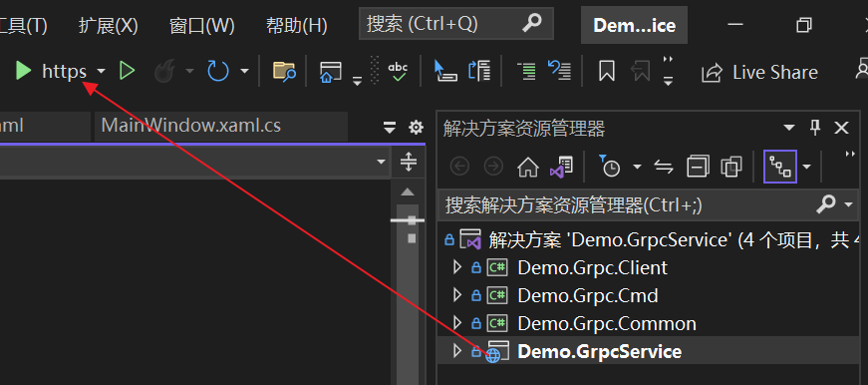The height and width of the screenshot is (385, 868).
Task: Select the Demo.Grpc.Common project
Action: coord(607,323)
